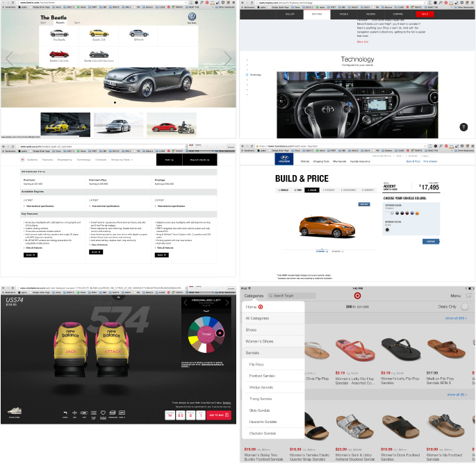Viewport: 476px width, 471px height.
Task: Click the Continue button on Hyundai page
Action: click(431, 242)
